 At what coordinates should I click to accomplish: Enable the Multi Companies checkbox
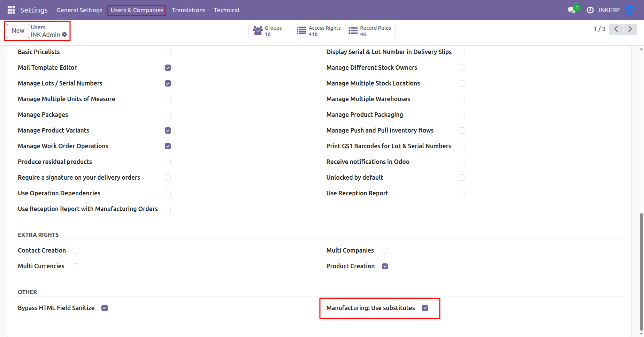click(x=385, y=250)
